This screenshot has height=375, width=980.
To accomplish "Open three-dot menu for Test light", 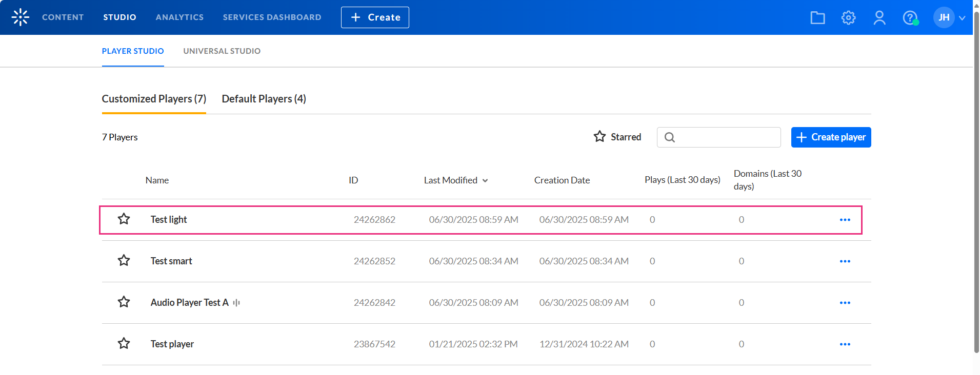I will tap(845, 220).
